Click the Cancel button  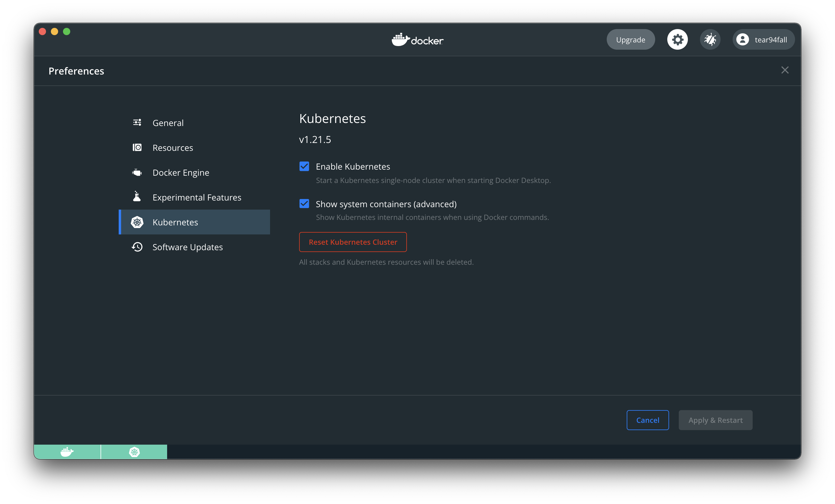click(647, 420)
